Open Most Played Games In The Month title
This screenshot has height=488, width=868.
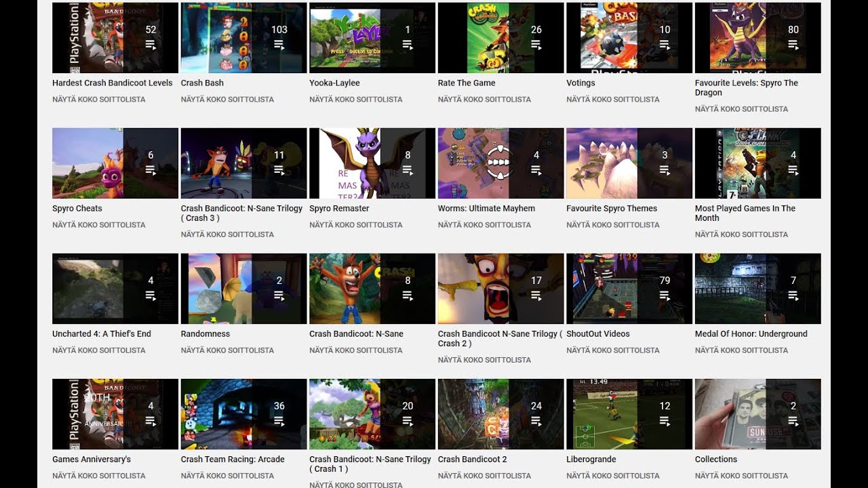(x=745, y=213)
